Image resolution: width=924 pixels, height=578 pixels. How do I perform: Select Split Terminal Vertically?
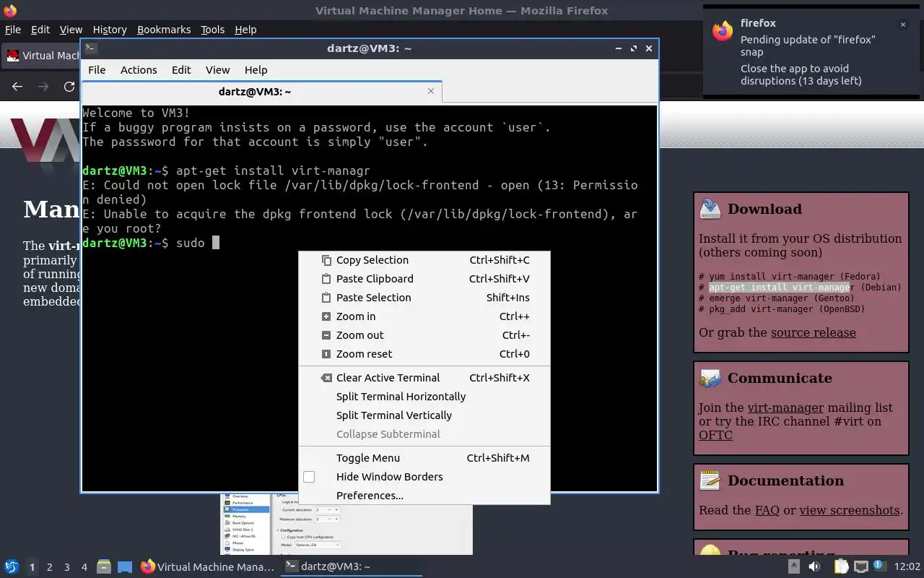tap(424, 415)
